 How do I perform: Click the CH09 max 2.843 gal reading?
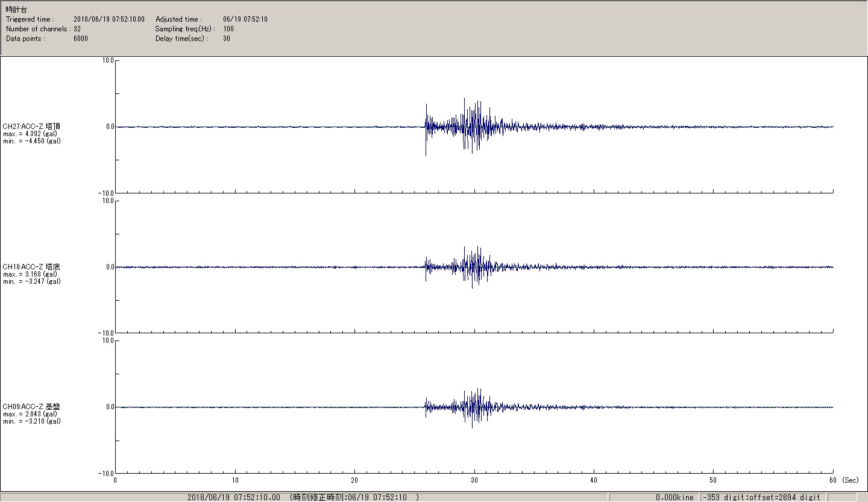tap(30, 414)
